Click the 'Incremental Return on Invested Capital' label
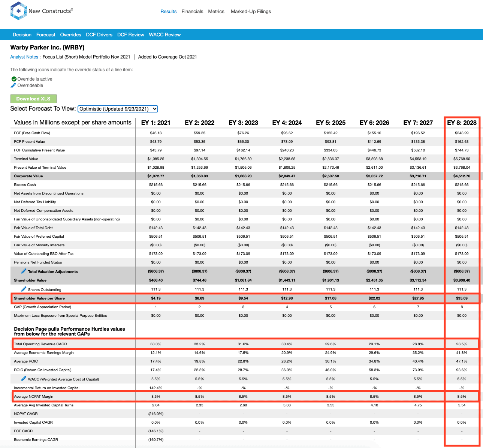Screen dimensions: 483x448 47,388
